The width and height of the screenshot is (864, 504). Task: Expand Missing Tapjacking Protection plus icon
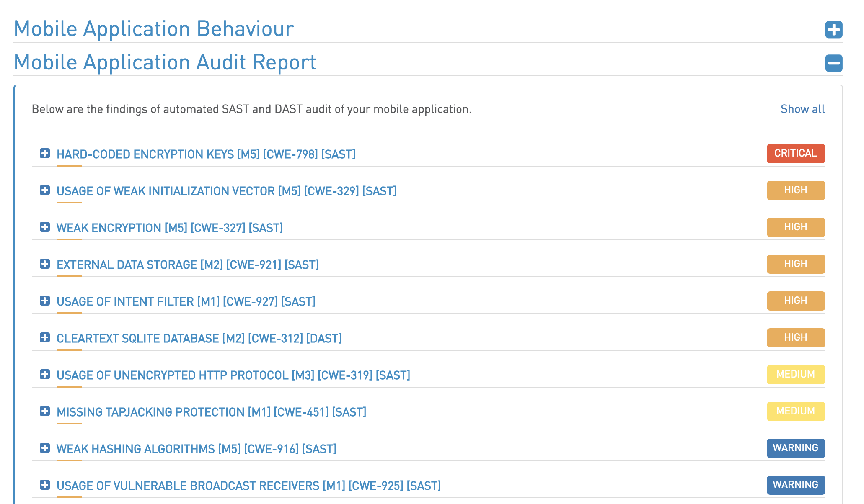(x=45, y=411)
